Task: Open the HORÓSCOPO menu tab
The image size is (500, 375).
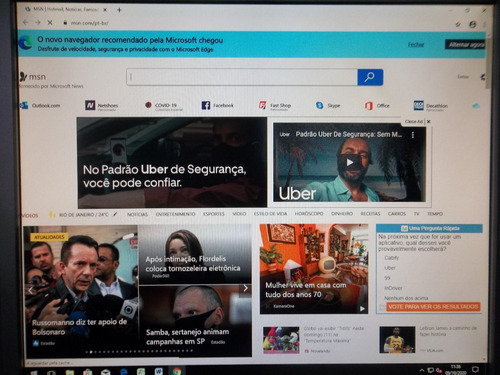Action: (x=309, y=213)
